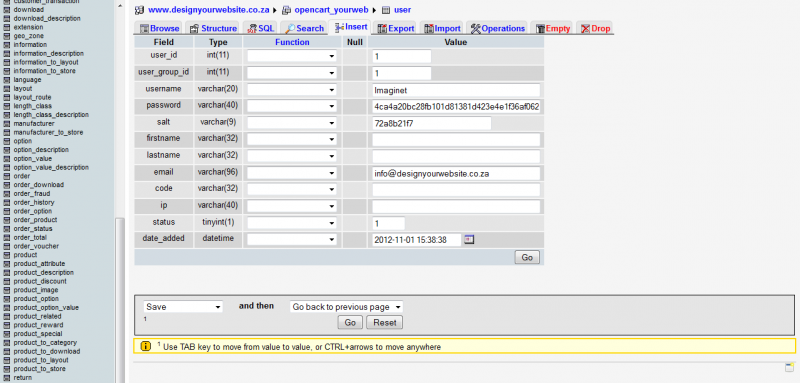Click the email value field
Image resolution: width=800 pixels, height=383 pixels.
(456, 173)
